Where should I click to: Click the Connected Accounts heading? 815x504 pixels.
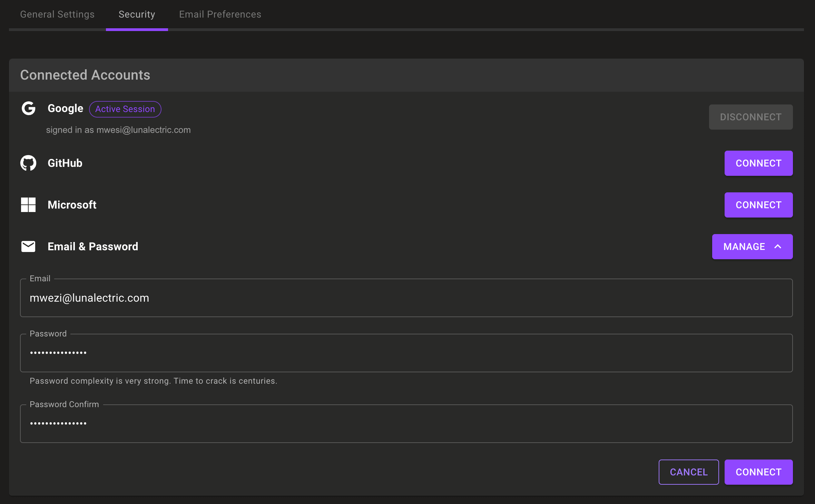pyautogui.click(x=85, y=75)
